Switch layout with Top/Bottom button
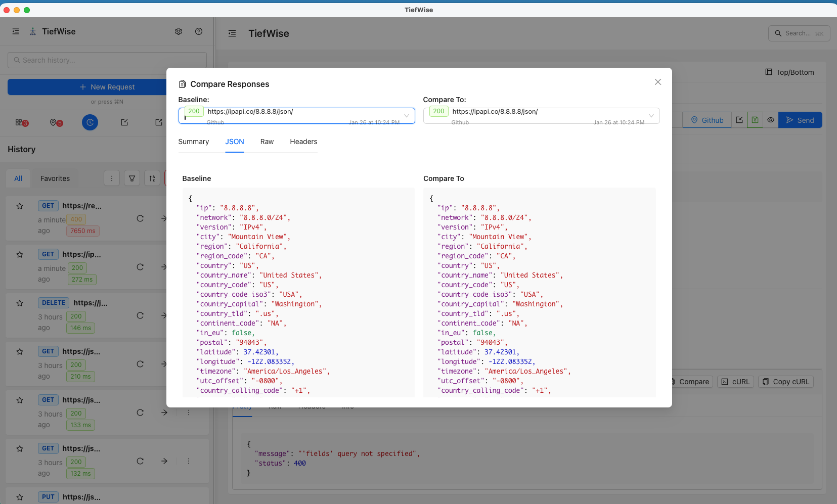 pos(789,72)
